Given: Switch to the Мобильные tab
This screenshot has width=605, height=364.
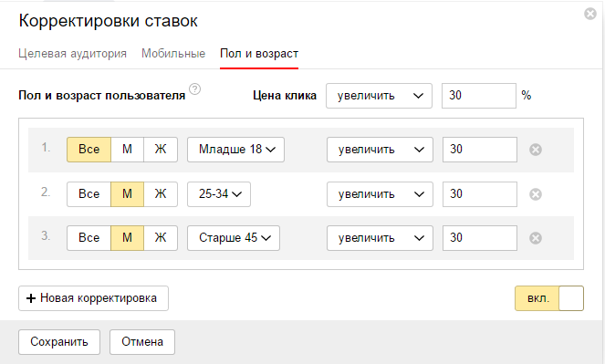Looking at the screenshot, I should (173, 53).
